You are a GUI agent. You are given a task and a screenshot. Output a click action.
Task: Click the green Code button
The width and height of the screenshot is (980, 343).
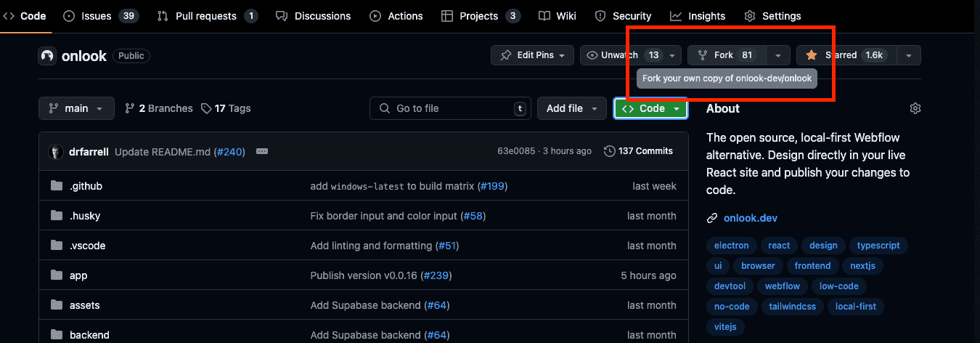(x=650, y=108)
